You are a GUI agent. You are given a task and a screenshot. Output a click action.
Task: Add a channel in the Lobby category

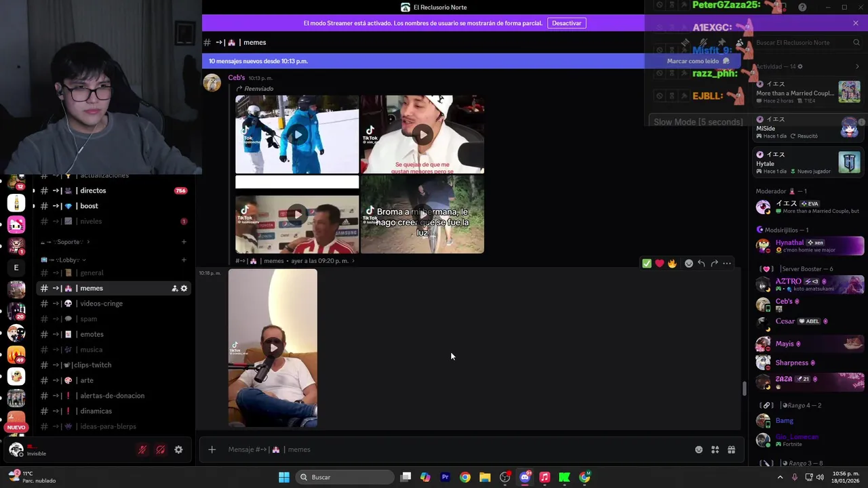point(184,260)
